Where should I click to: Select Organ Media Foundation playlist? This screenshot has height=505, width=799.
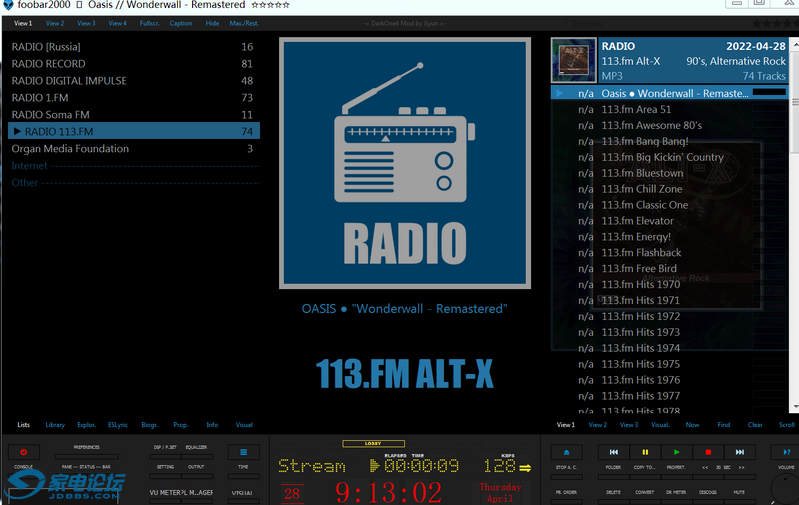pyautogui.click(x=134, y=149)
